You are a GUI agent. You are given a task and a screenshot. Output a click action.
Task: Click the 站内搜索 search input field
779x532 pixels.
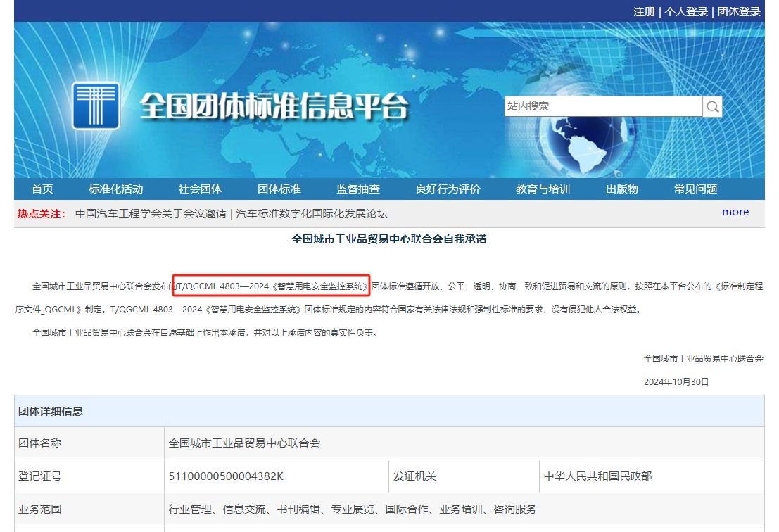pos(603,106)
